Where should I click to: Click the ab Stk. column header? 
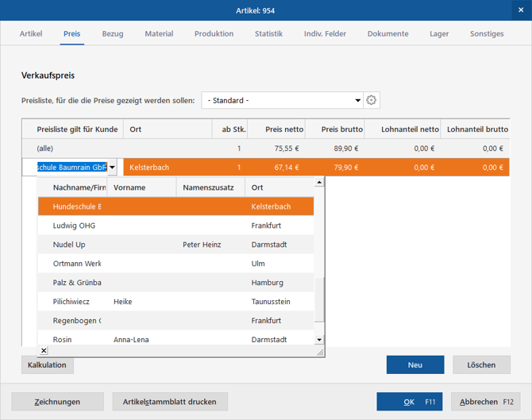tap(230, 129)
